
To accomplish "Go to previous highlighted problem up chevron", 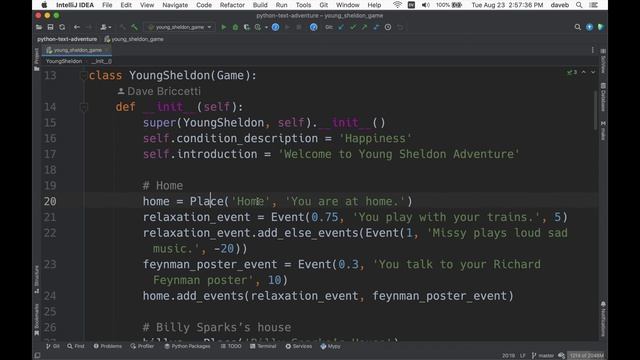I will click(x=584, y=72).
